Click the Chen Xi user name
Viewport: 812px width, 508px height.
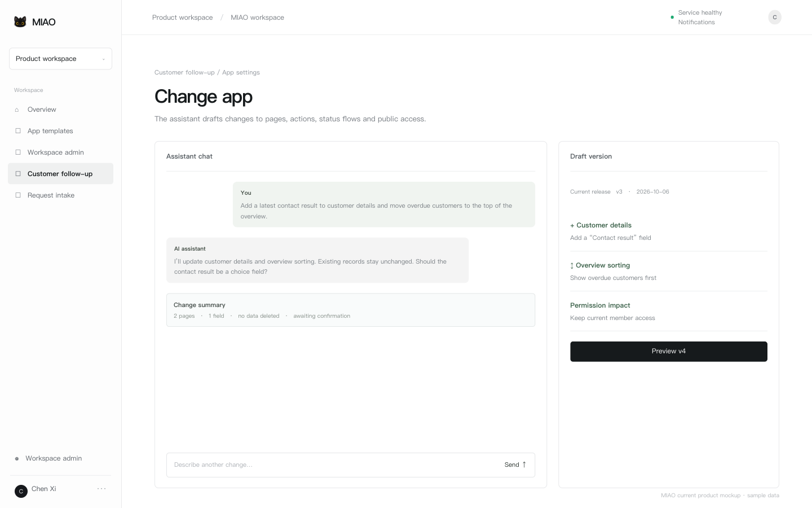(44, 489)
